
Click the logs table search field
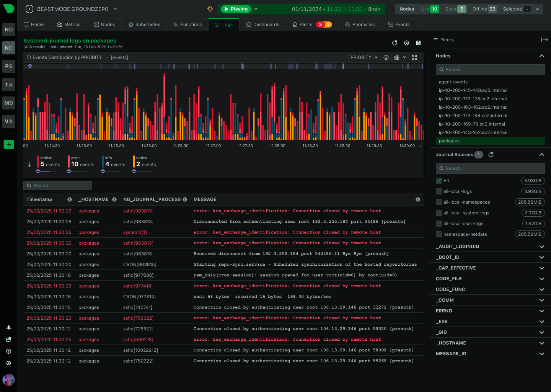click(57, 185)
